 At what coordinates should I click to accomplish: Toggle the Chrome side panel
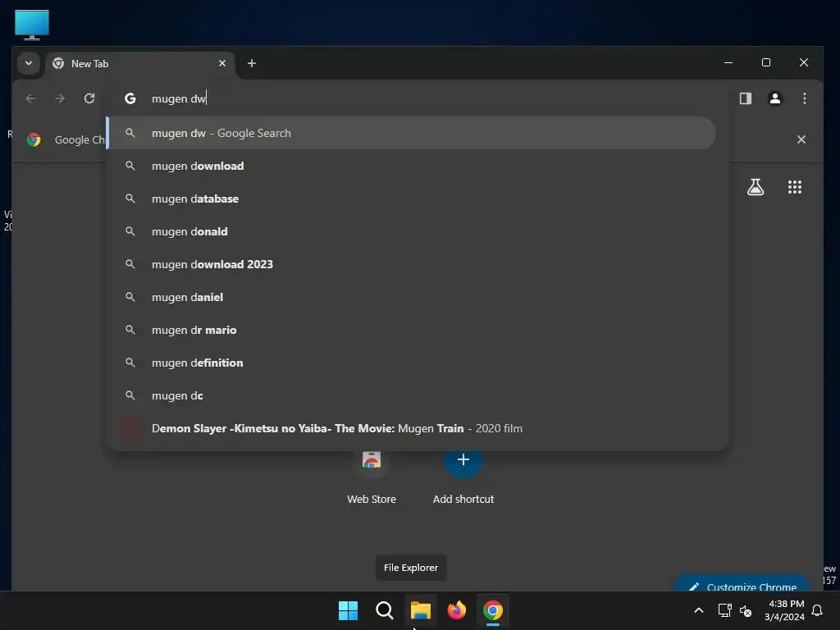click(x=745, y=98)
